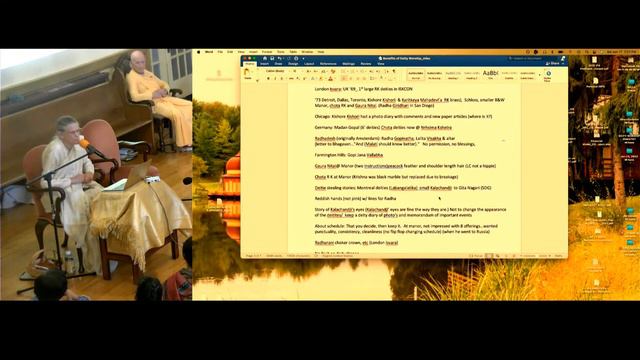Screen dimensions: 640x360
Task: Select Align Left paragraph icon
Action: tap(344, 78)
